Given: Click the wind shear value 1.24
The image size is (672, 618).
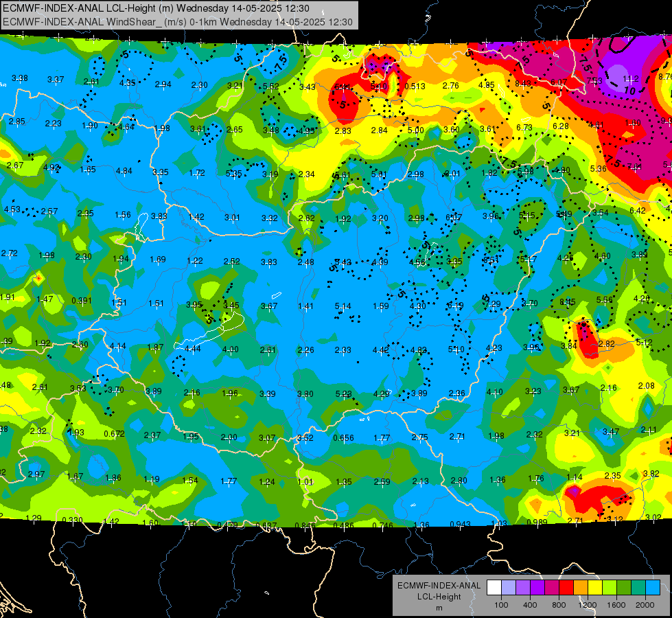Looking at the screenshot, I should click(x=267, y=481).
